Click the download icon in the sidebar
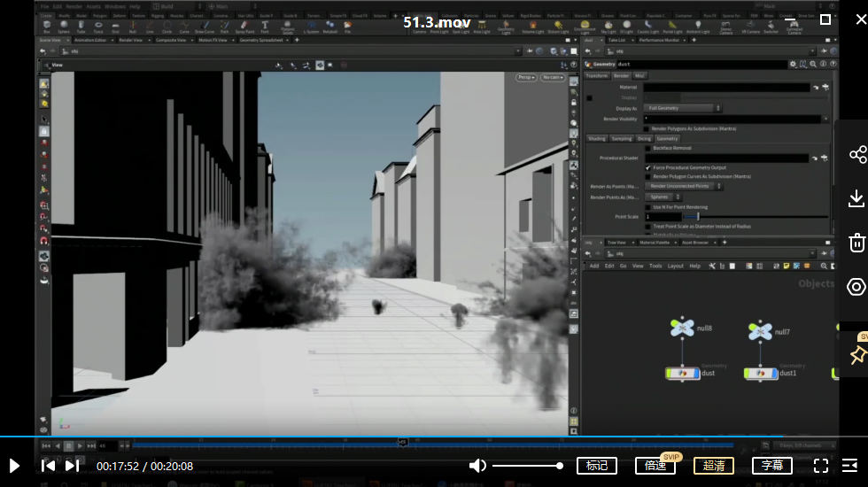 click(856, 198)
